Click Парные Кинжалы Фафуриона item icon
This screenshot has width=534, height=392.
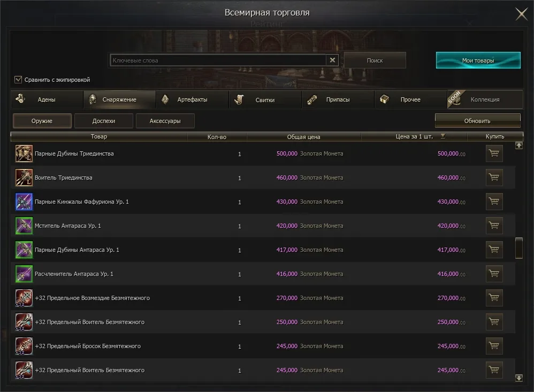[x=24, y=202]
